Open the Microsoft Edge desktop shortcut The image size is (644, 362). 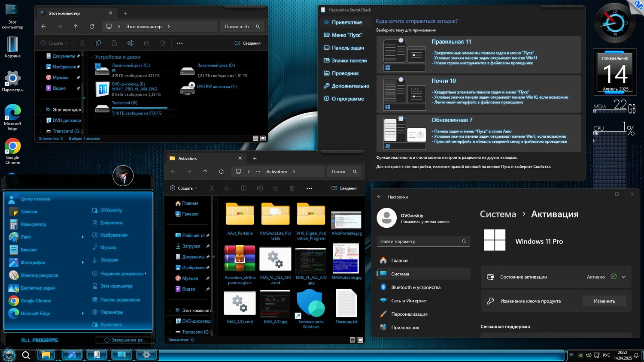click(x=12, y=113)
